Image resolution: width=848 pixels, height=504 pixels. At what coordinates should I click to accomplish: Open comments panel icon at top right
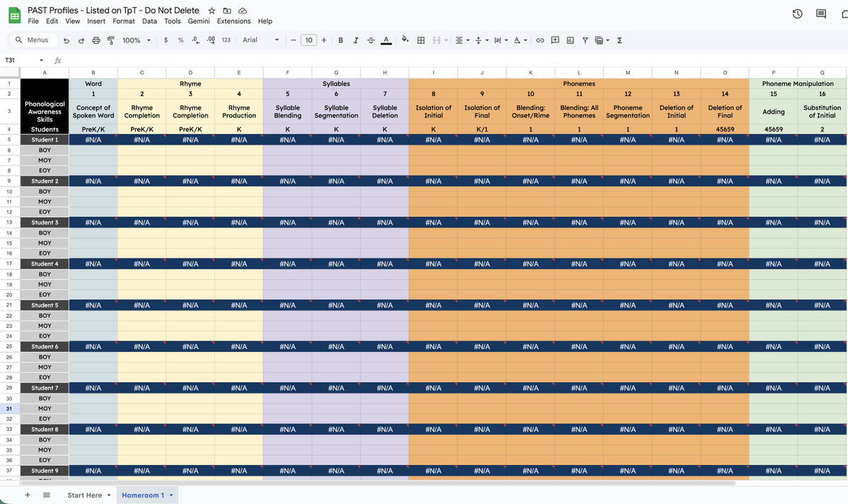point(821,14)
